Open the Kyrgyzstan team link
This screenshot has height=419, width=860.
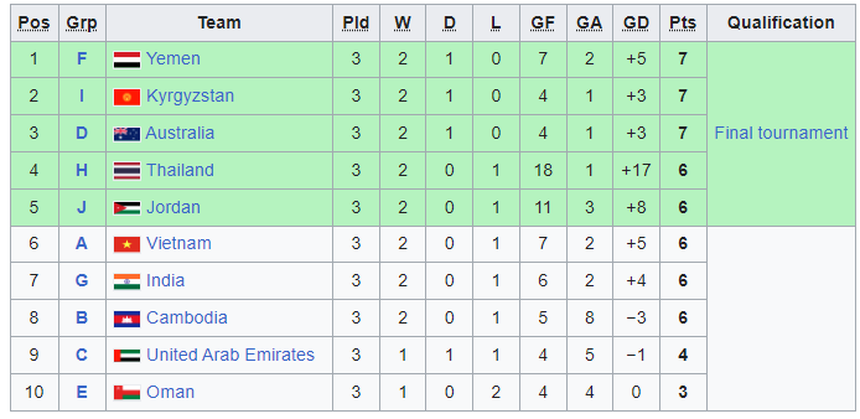190,96
